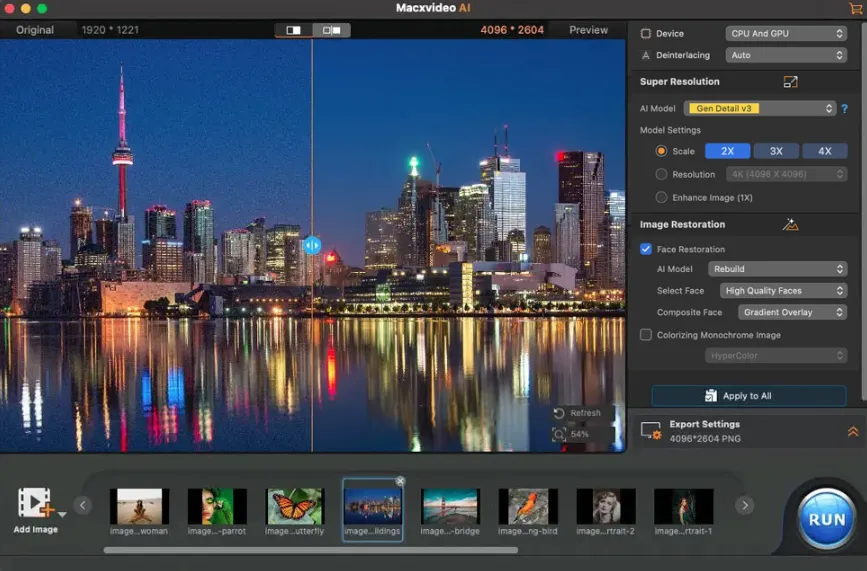Open the Deinterlacing Auto dropdown
Screen dimensions: 867x571
786,55
